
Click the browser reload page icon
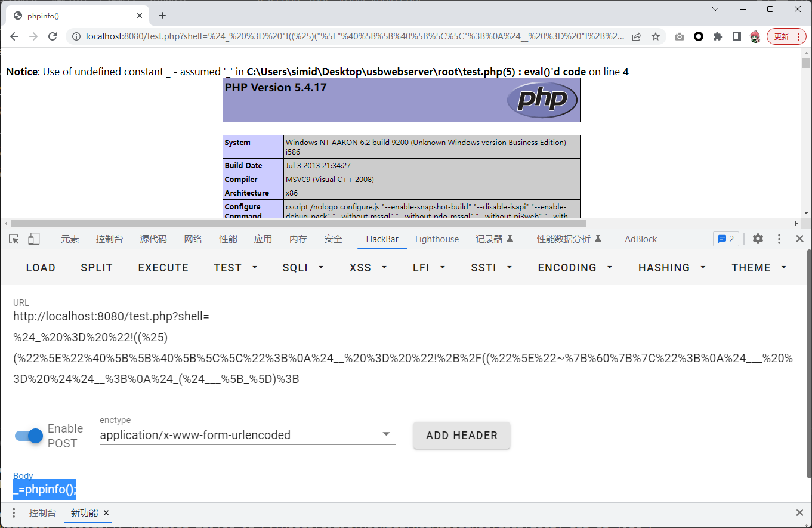coord(53,36)
